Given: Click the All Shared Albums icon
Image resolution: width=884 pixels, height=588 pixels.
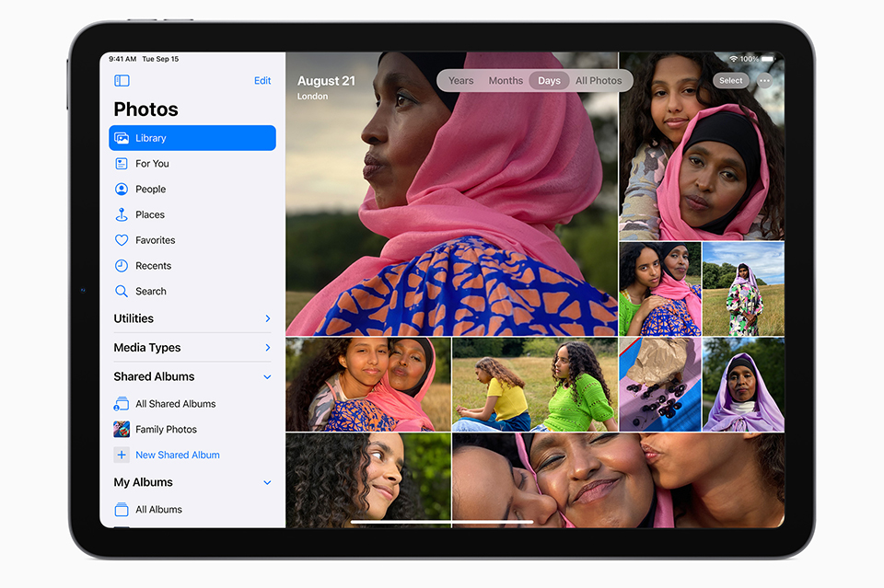Looking at the screenshot, I should coord(122,403).
